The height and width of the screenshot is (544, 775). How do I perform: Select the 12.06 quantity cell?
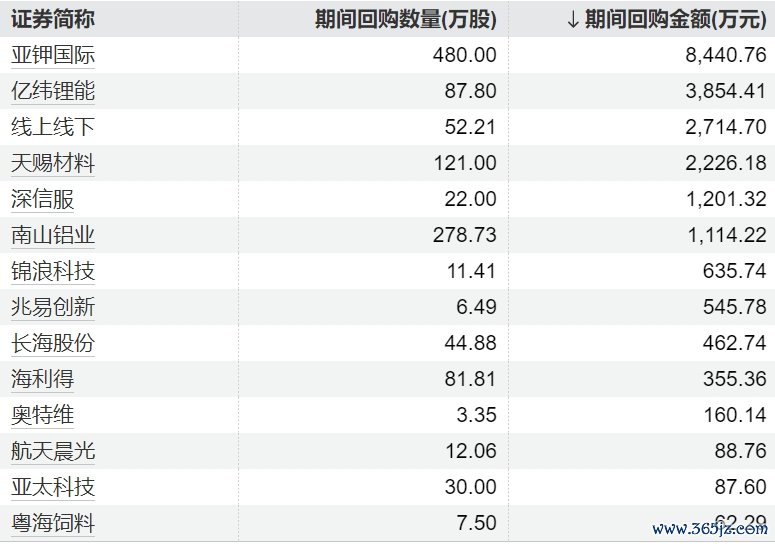pos(373,452)
